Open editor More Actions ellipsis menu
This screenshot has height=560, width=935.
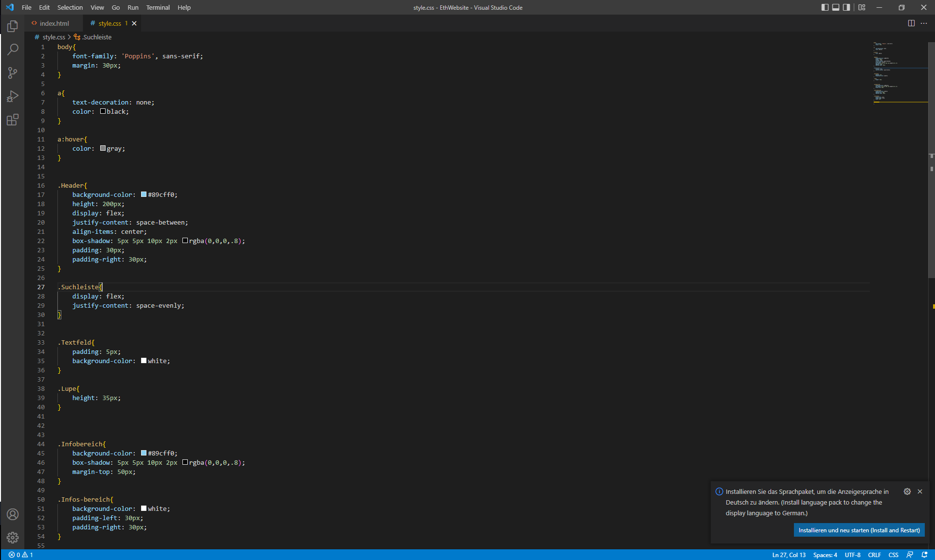[924, 23]
